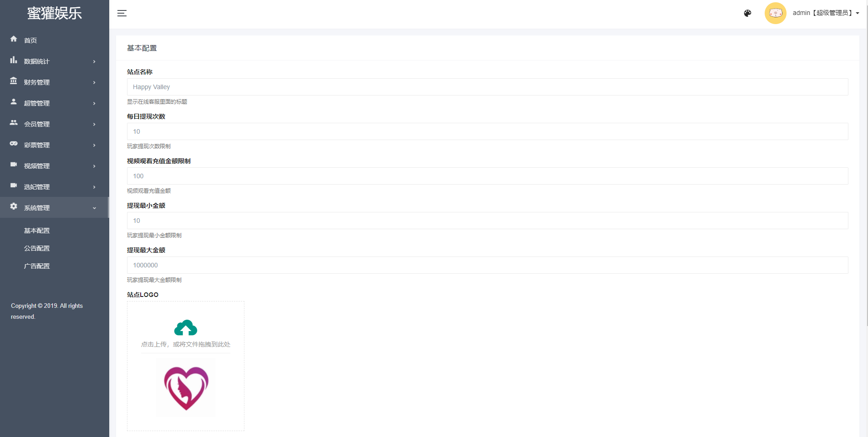Expand the 会员管理 menu chevron
868x437 pixels.
click(94, 124)
